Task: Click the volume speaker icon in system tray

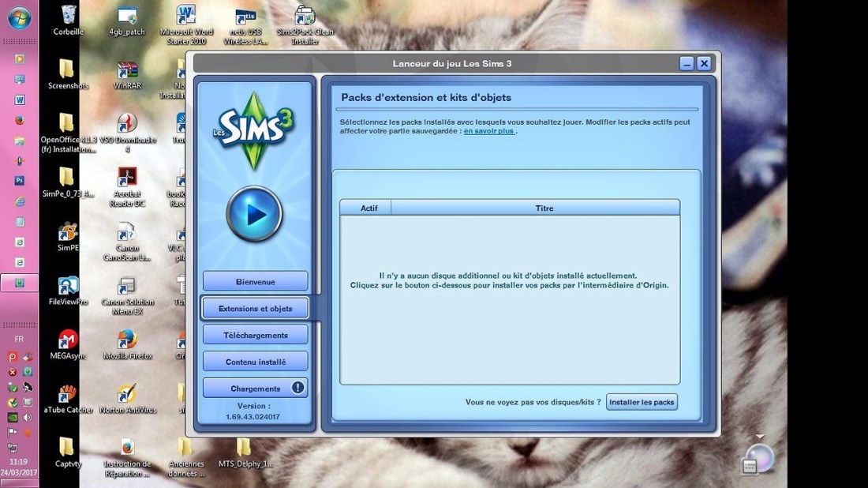Action: [27, 418]
